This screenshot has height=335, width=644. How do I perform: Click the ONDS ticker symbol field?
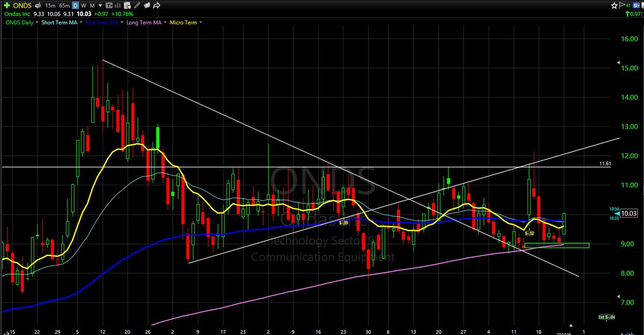click(23, 5)
